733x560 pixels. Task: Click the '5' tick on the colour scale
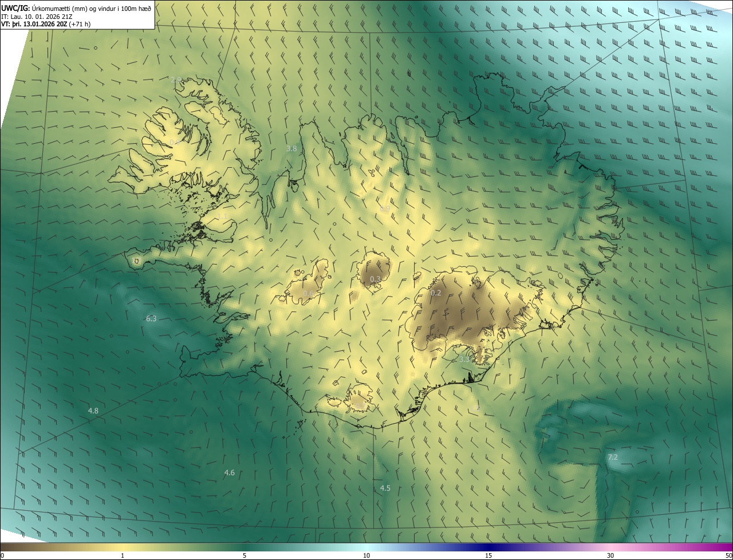click(245, 555)
